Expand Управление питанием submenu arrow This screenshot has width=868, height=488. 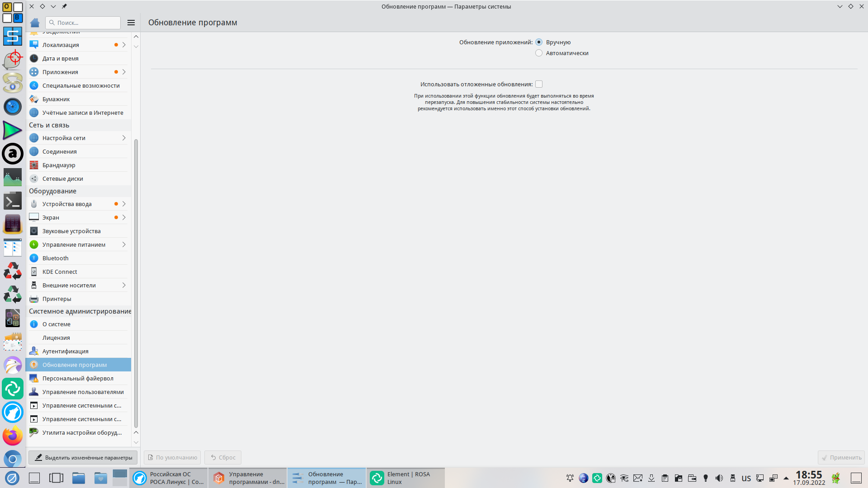124,244
